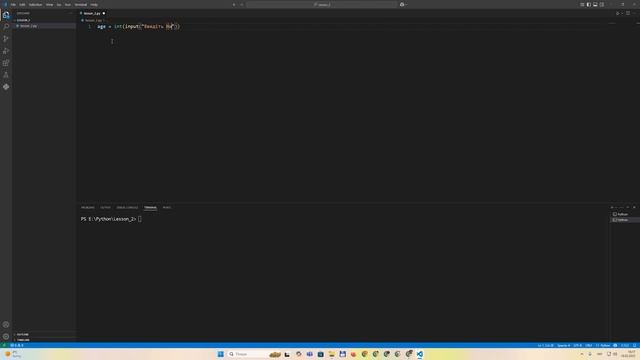Open the Manage gear icon

pos(6,336)
